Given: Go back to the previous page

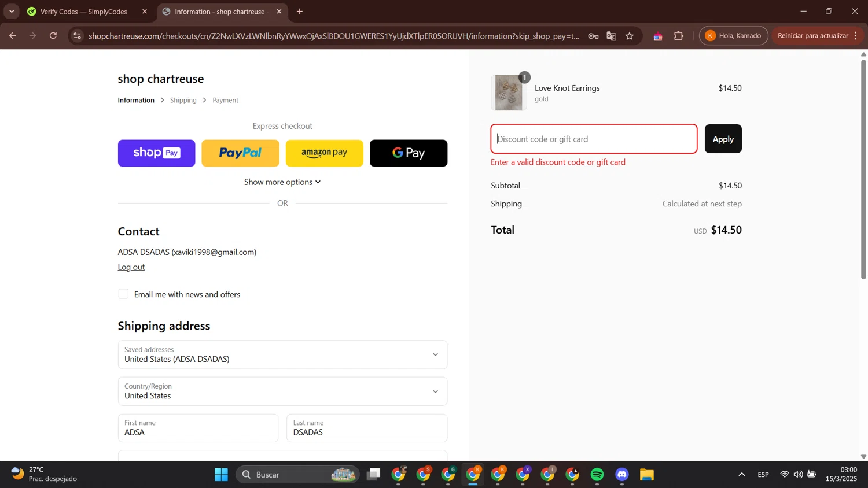Looking at the screenshot, I should (12, 36).
